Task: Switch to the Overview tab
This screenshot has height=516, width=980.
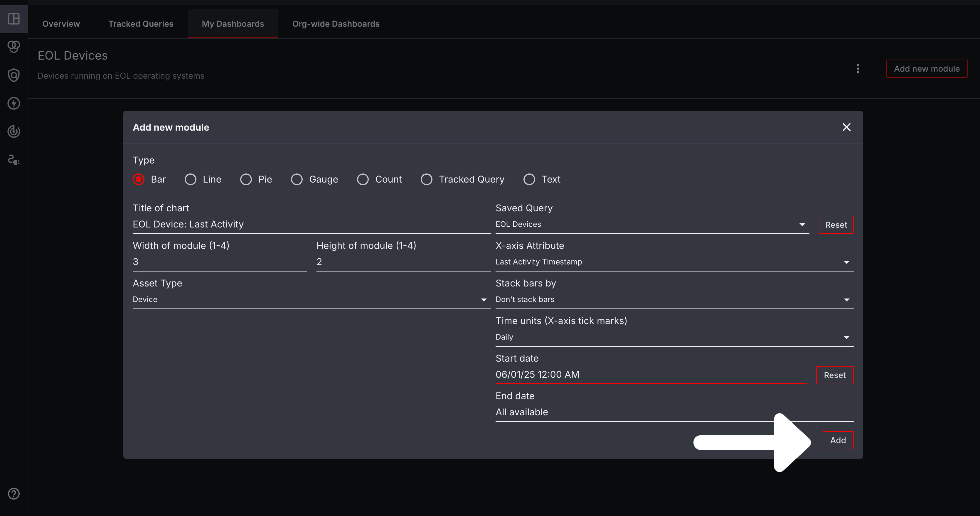Action: [61, 23]
